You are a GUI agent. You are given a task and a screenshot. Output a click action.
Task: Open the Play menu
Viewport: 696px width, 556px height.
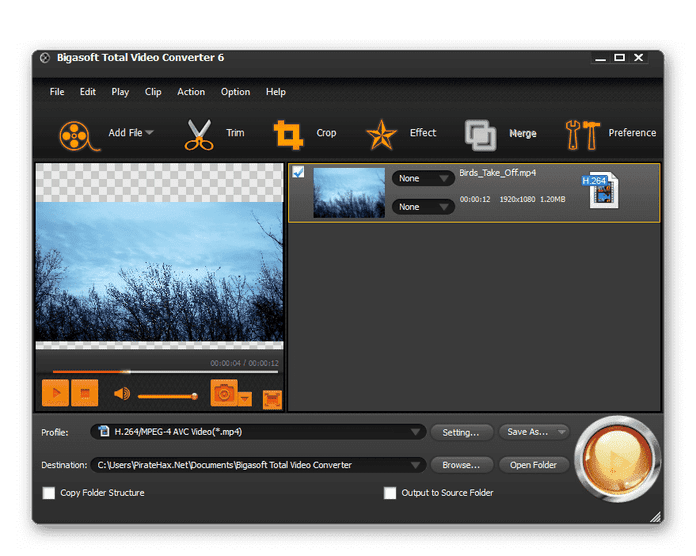tap(120, 92)
